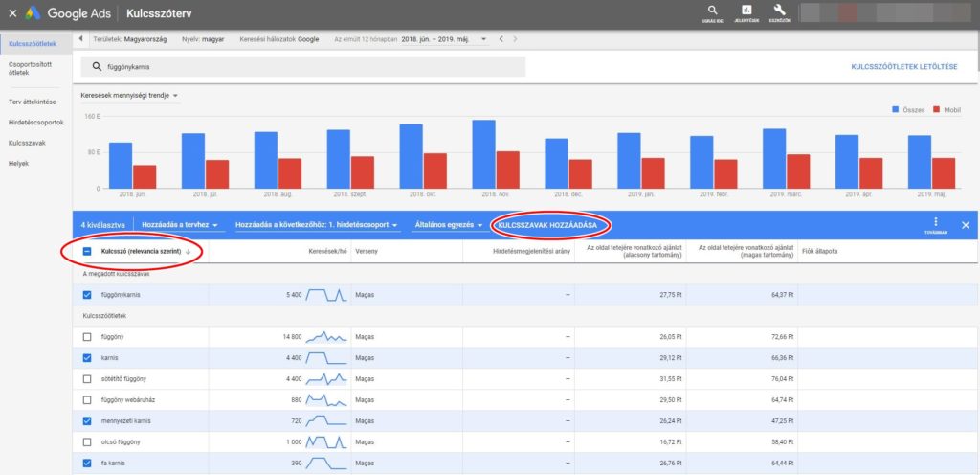Click the függönykarnis keyword search field
Image resolution: width=980 pixels, height=475 pixels.
303,67
